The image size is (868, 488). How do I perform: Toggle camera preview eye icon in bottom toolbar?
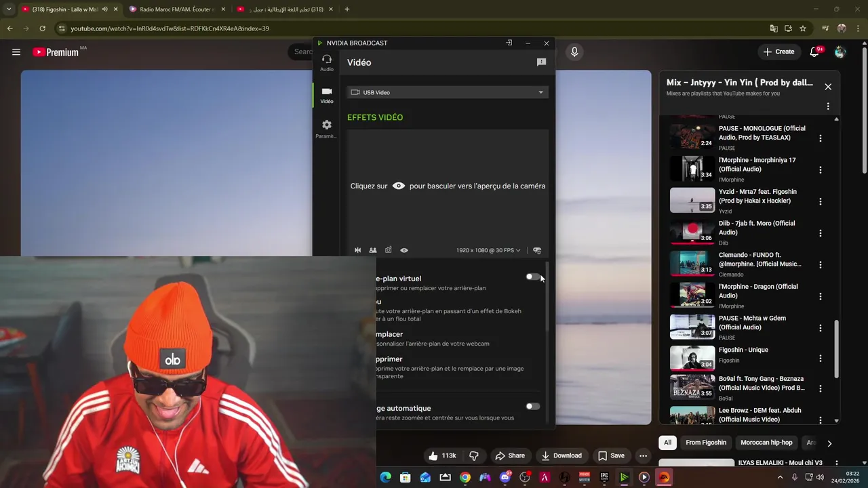pos(404,250)
